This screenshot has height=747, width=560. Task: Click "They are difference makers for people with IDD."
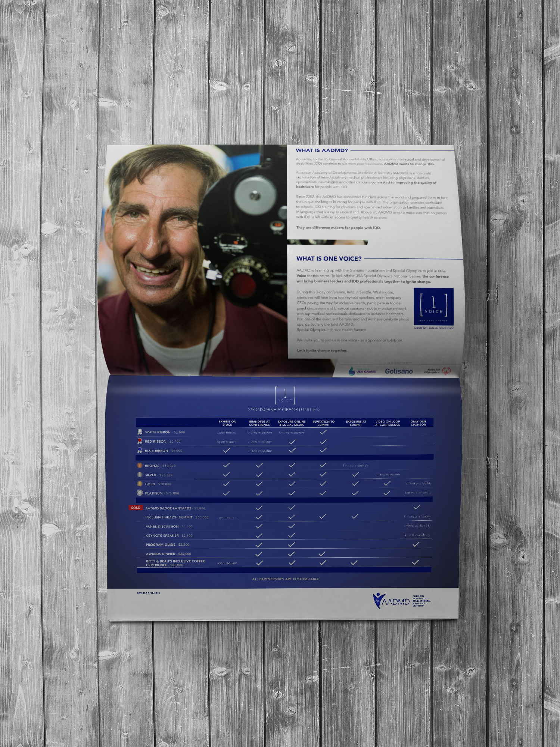coord(339,227)
